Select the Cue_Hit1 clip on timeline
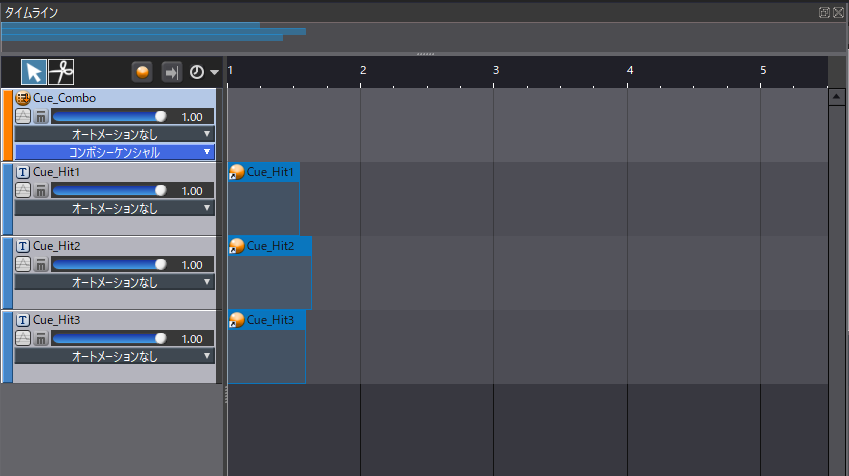 point(264,198)
